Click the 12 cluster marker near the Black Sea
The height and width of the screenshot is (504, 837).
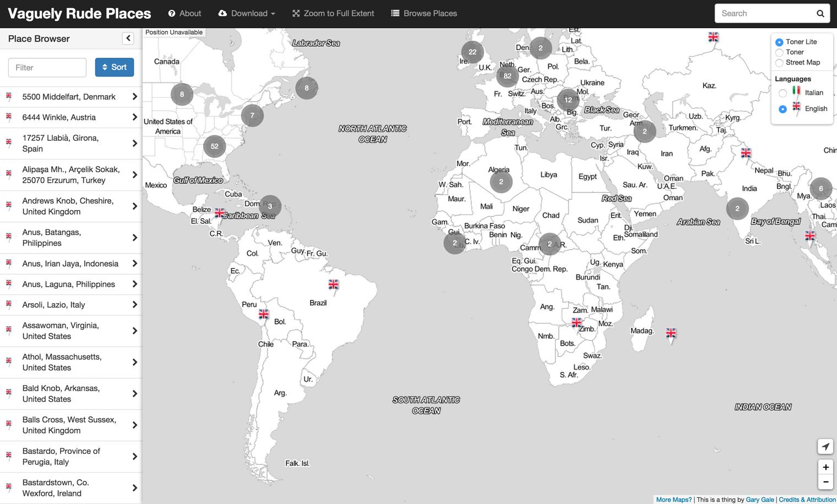click(x=568, y=100)
